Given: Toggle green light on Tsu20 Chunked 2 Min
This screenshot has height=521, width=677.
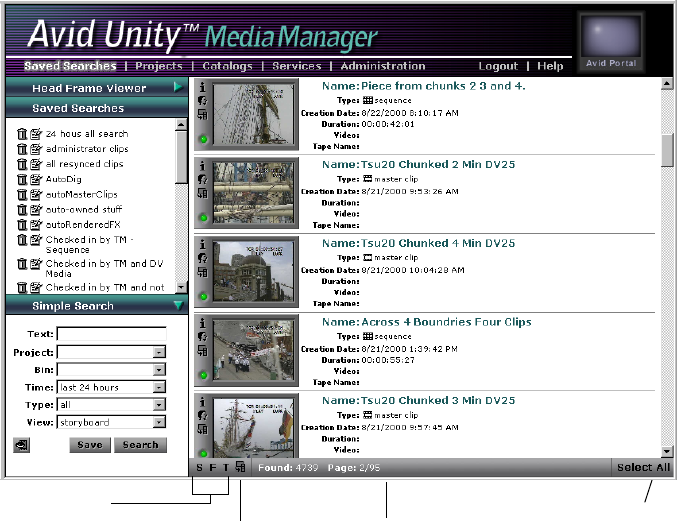Looking at the screenshot, I should [x=203, y=218].
